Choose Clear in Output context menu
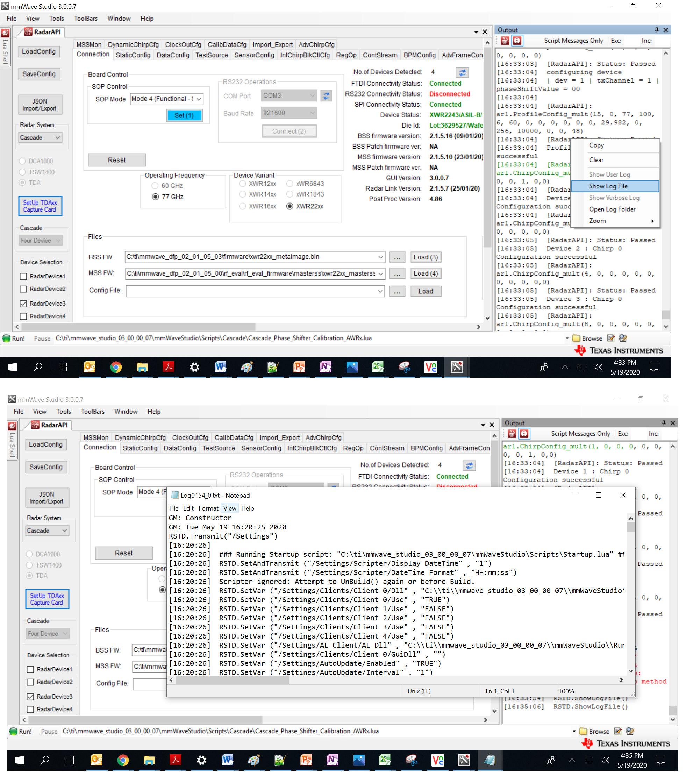700x784 pixels. click(x=615, y=160)
